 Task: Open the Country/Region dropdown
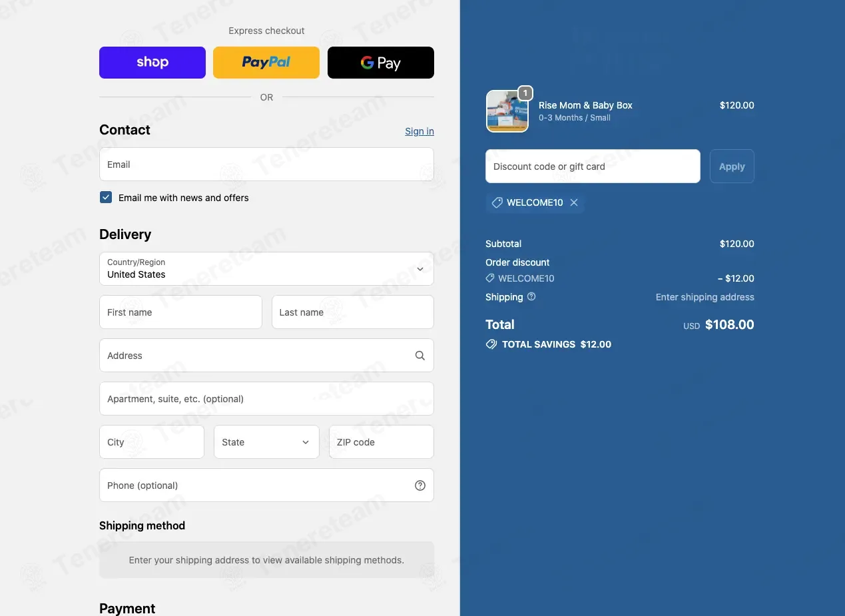point(266,268)
